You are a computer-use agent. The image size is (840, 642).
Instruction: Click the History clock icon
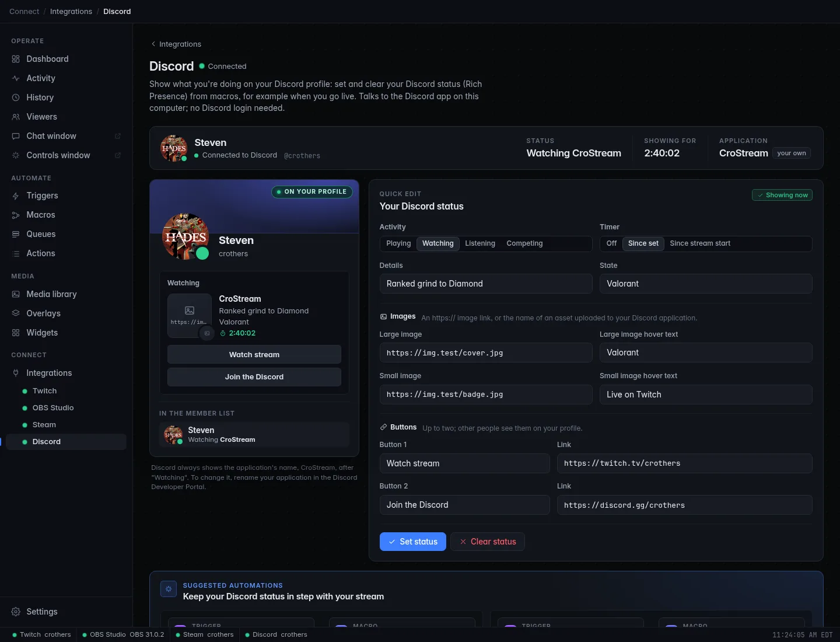pos(16,97)
